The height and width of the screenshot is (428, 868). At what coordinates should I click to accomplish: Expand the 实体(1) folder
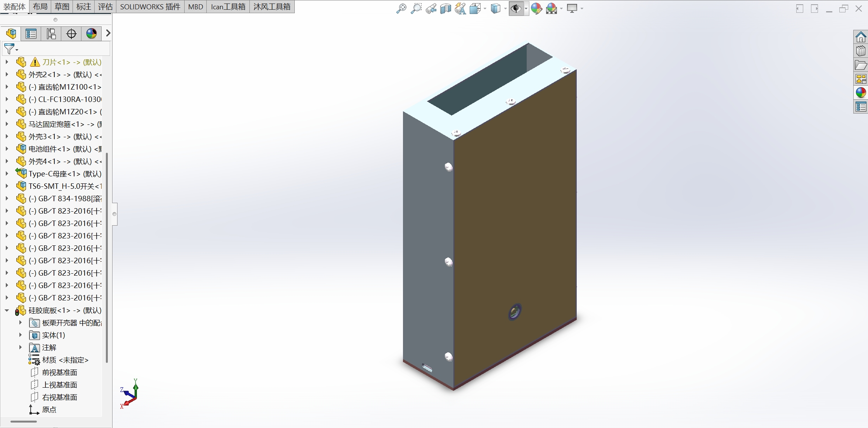pos(21,335)
